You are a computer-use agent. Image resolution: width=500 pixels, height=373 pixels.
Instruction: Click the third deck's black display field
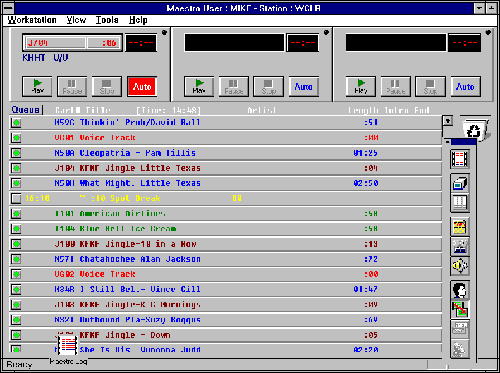click(x=396, y=43)
